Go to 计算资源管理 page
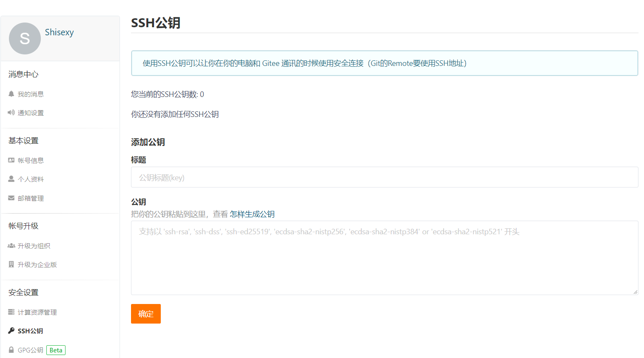 click(37, 312)
